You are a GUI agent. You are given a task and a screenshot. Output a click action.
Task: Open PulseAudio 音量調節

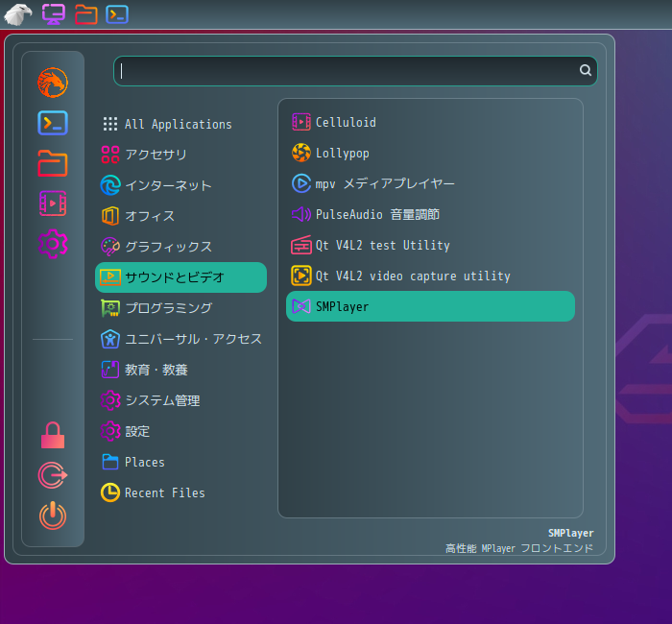[x=430, y=214]
